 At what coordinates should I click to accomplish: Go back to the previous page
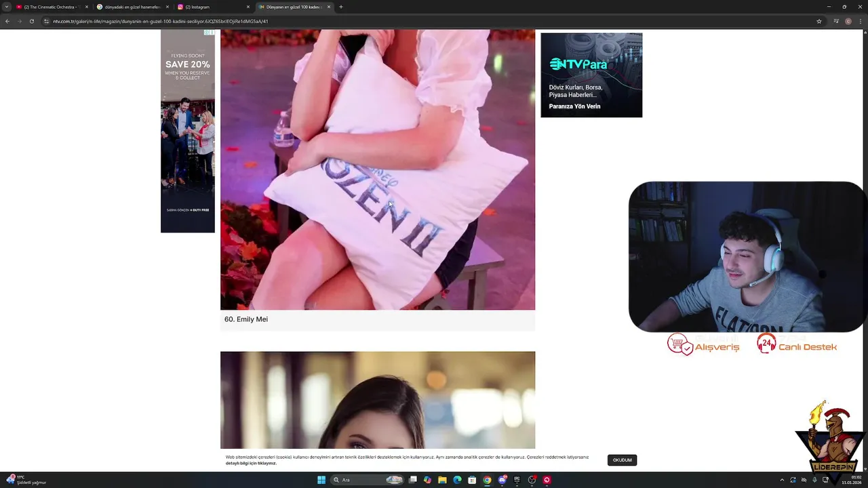[7, 21]
